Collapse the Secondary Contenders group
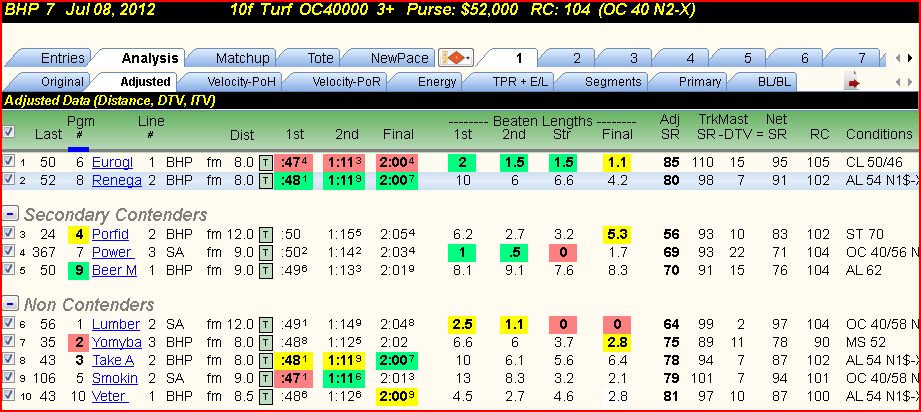921x412 pixels. tap(11, 214)
